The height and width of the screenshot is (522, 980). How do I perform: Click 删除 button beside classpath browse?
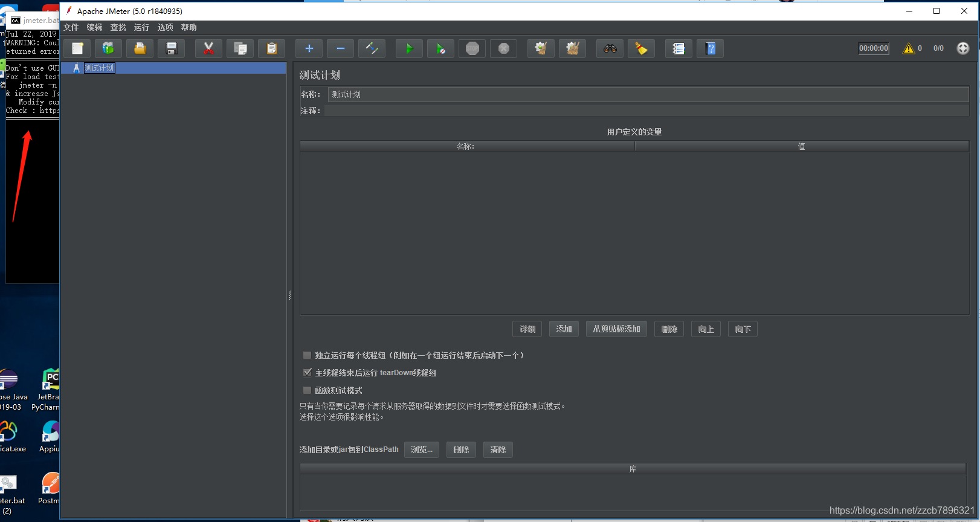point(461,449)
